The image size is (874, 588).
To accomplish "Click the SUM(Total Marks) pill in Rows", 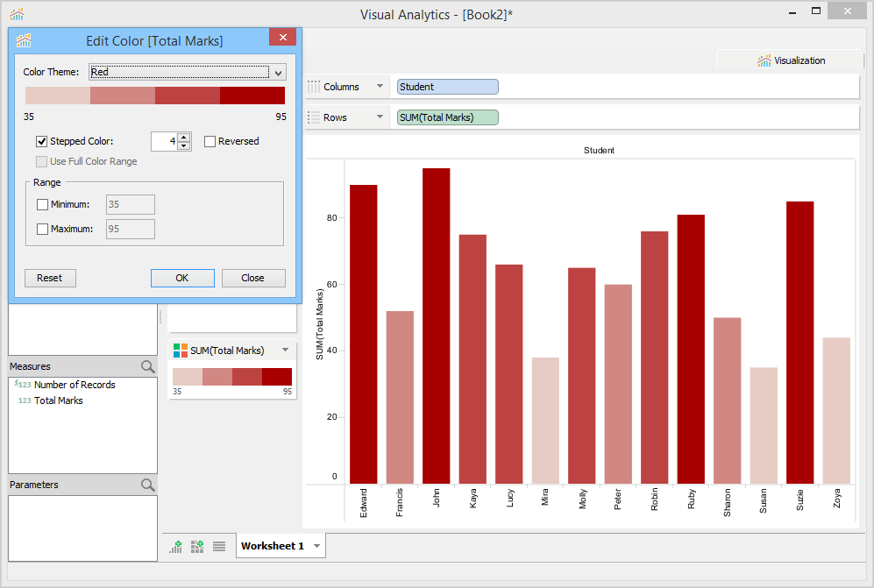I will (448, 117).
